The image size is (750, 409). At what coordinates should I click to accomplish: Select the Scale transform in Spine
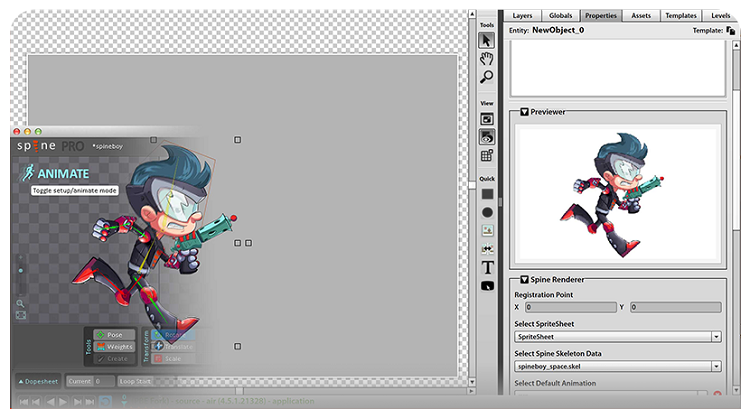point(173,359)
